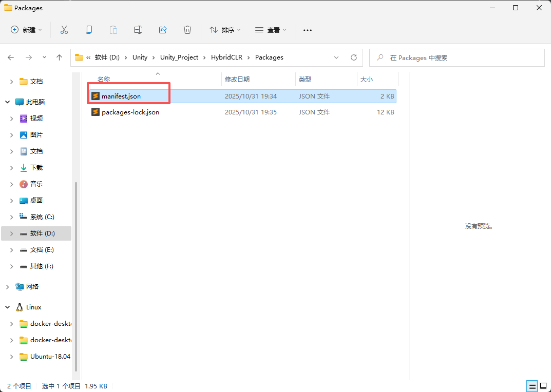Click the 2025/10/31 19:35 date cell
Viewport: 551px width, 392px height.
point(251,112)
